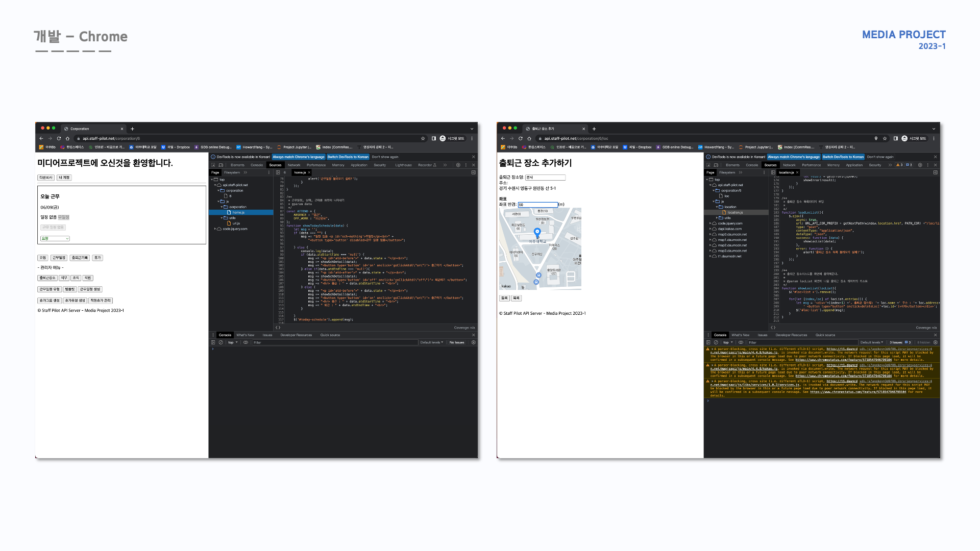
Task: Select location.js in the sources file tree
Action: coord(735,212)
